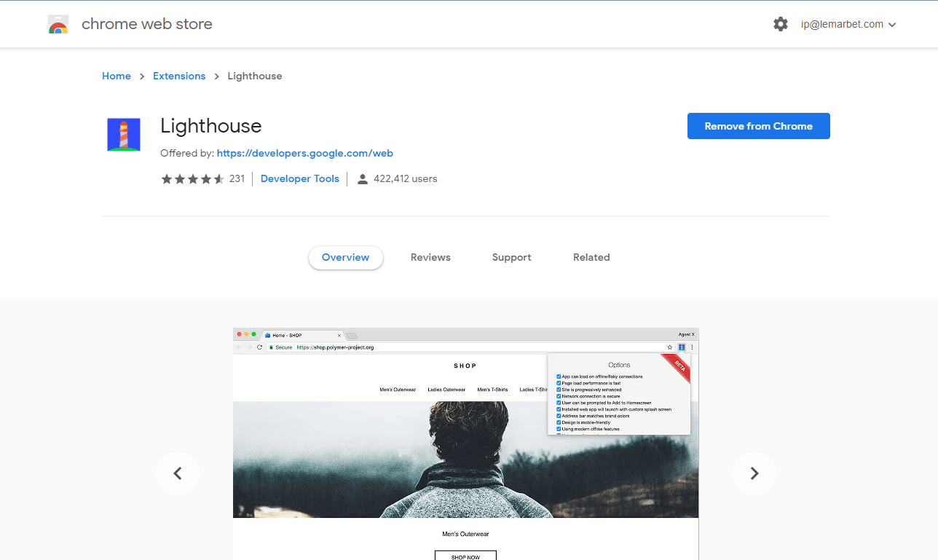This screenshot has width=938, height=560.
Task: Click the users person icon
Action: 363,179
